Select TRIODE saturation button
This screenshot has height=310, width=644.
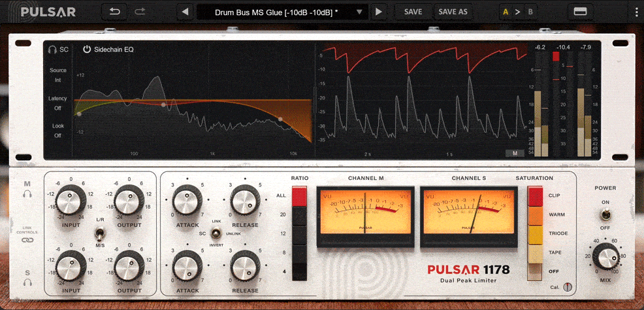pos(535,234)
